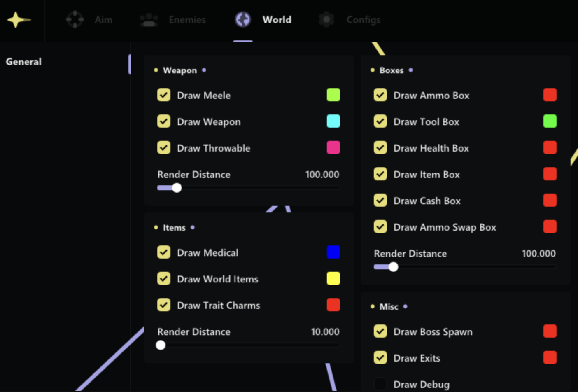
Task: Disable the Draw Meele checkbox
Action: point(164,95)
